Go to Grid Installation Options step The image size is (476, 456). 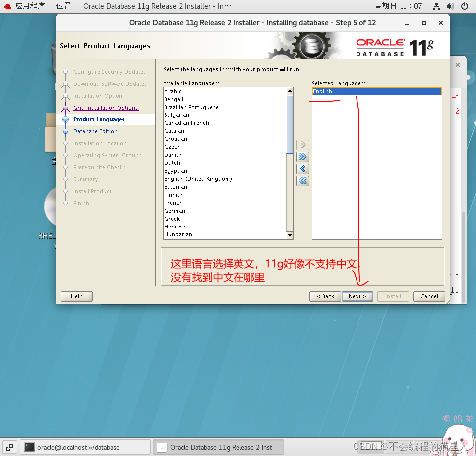point(106,108)
